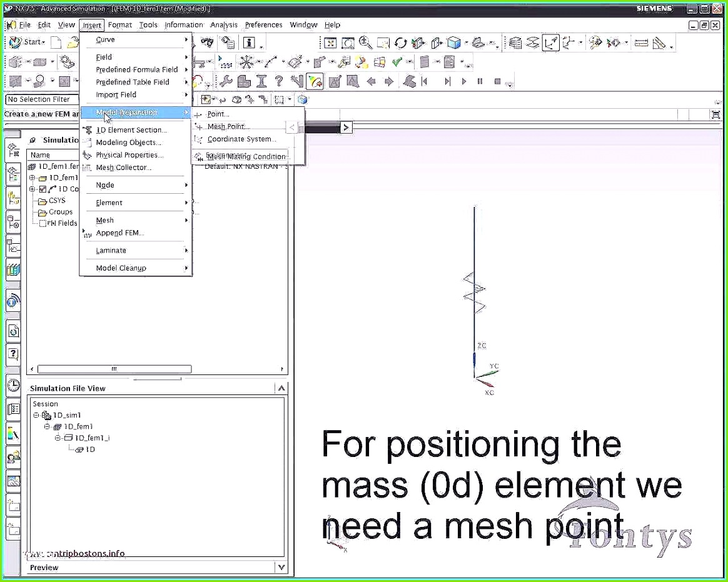The height and width of the screenshot is (582, 728).
Task: Expand the 1D_fem1 tree node
Action: (32, 178)
